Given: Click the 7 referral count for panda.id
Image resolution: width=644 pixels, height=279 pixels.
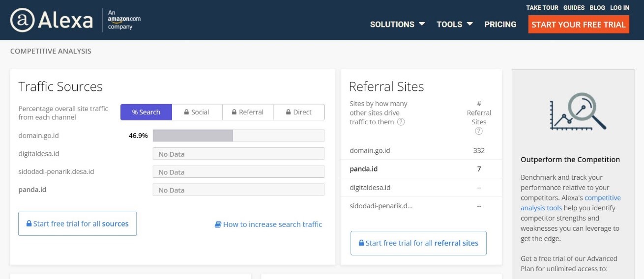Looking at the screenshot, I should [479, 168].
